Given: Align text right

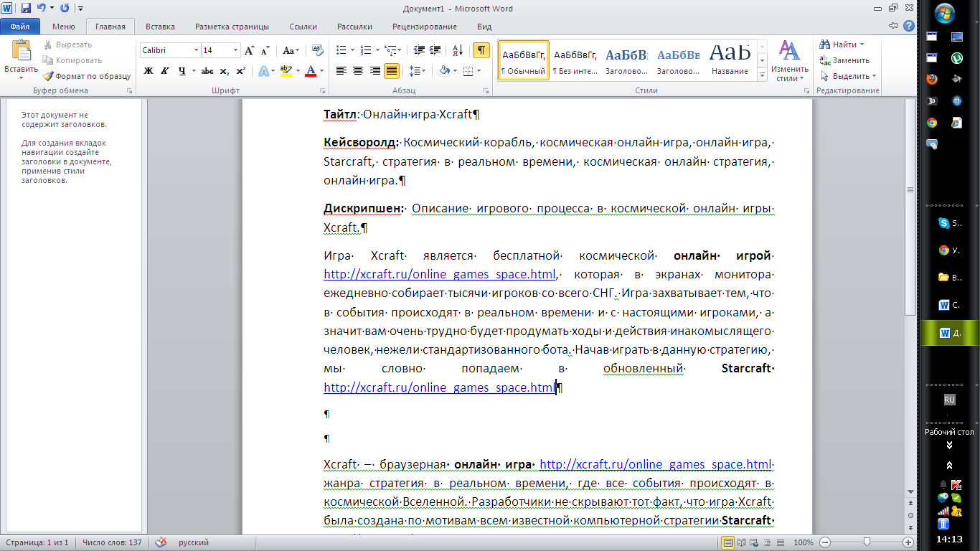Looking at the screenshot, I should click(x=374, y=71).
